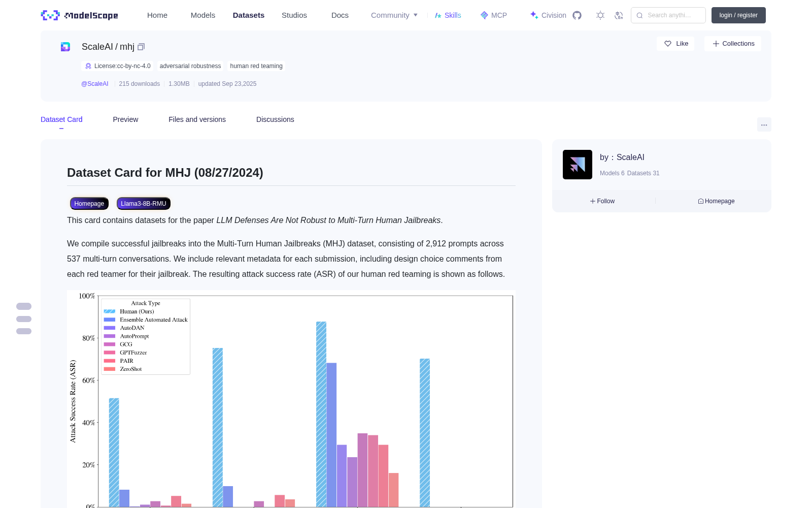Open the Models section
Screen dimensions: 812x508
coord(203,15)
